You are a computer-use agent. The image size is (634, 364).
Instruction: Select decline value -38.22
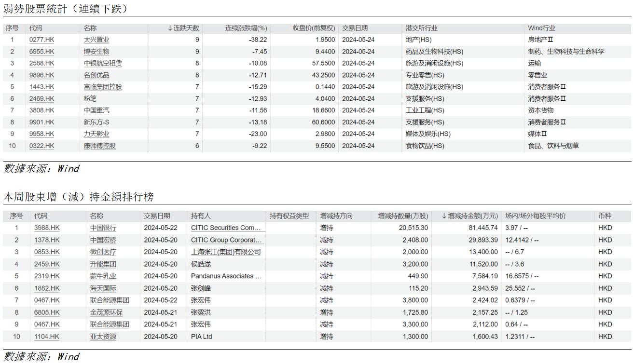(258, 40)
